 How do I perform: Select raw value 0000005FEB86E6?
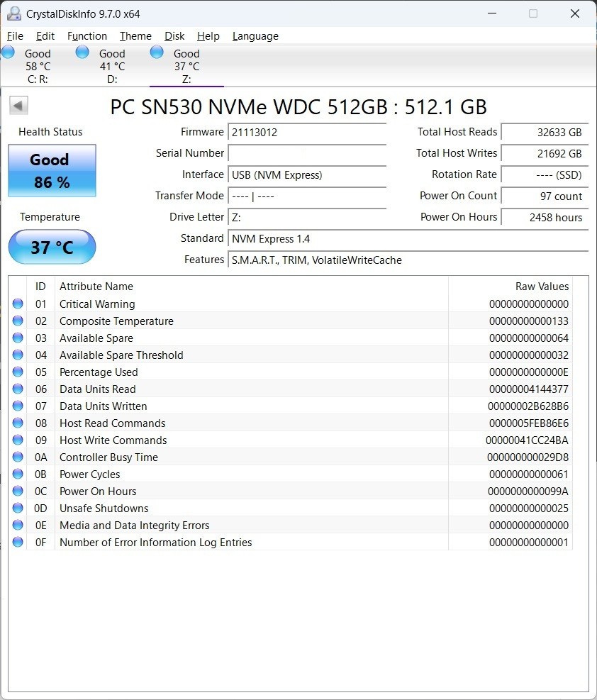pyautogui.click(x=529, y=423)
